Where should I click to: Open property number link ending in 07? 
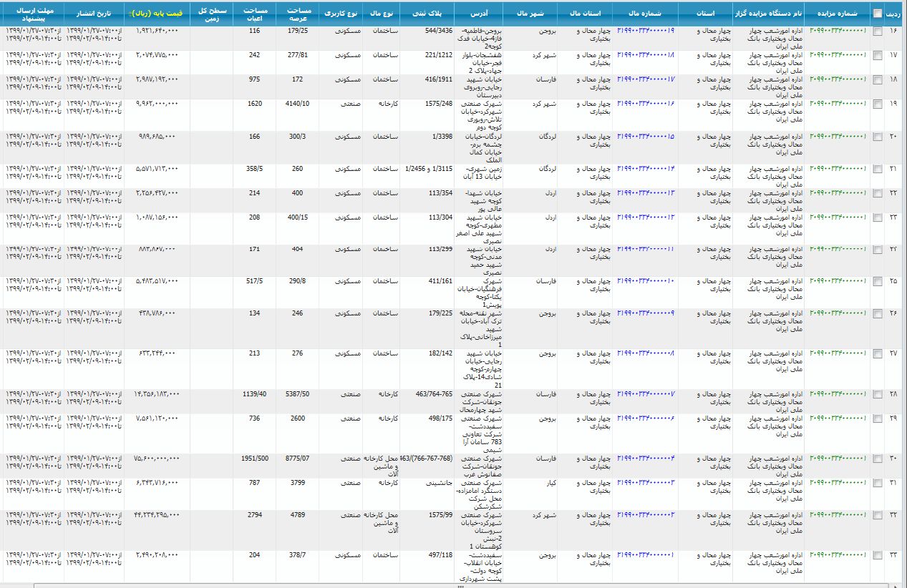pos(645,394)
